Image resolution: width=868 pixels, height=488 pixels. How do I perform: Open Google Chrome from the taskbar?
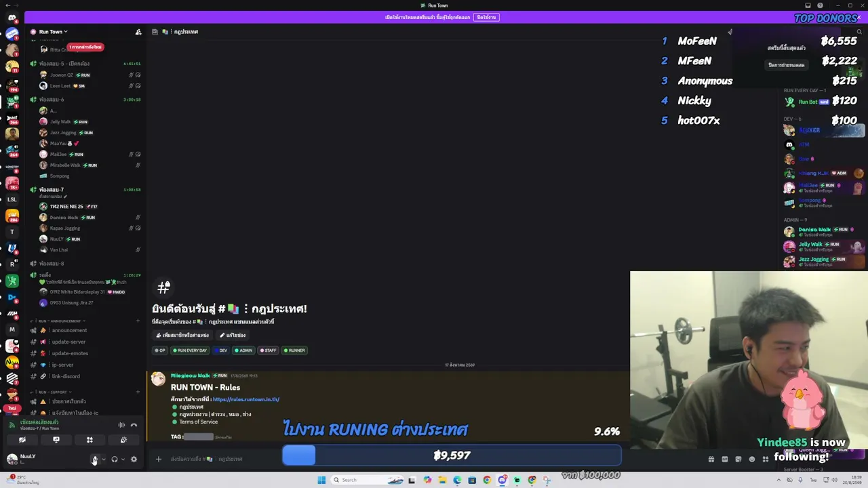point(487,480)
